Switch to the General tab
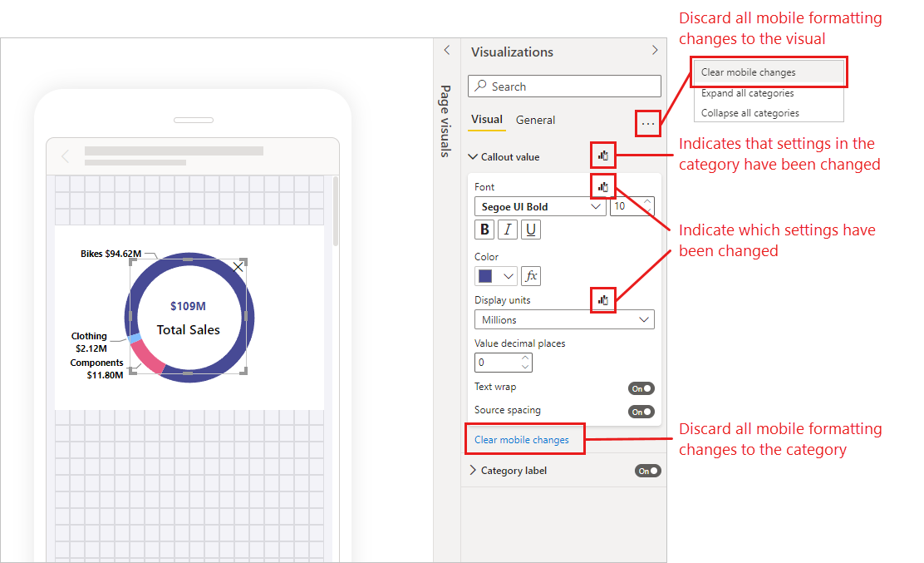The height and width of the screenshot is (563, 924). [535, 120]
